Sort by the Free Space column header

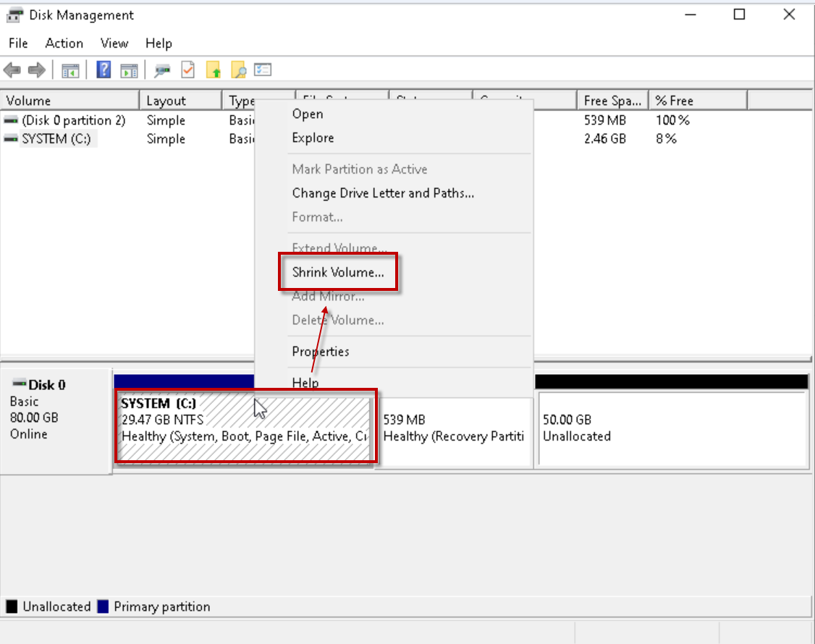click(x=612, y=101)
